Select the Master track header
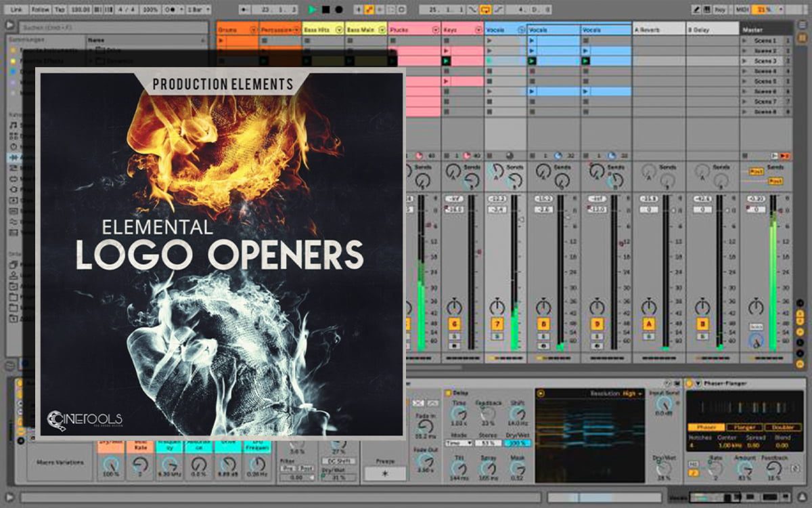This screenshot has width=812, height=508. pos(766,30)
